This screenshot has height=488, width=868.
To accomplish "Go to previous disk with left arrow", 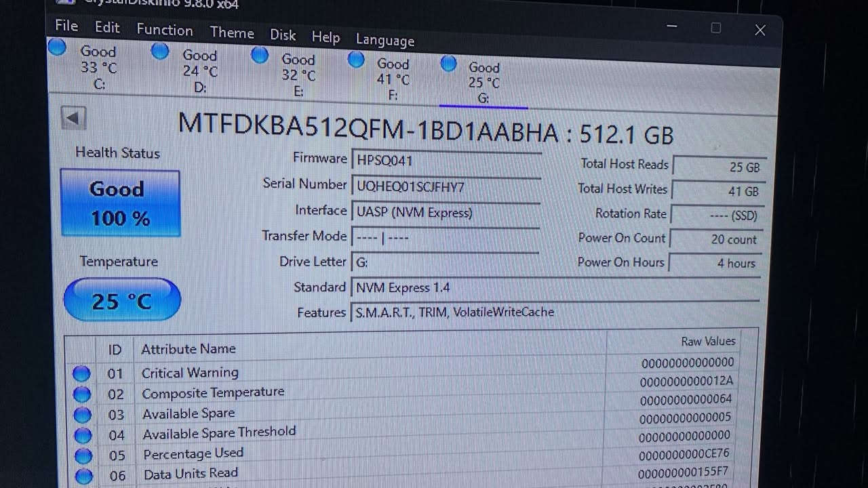I will (x=73, y=118).
